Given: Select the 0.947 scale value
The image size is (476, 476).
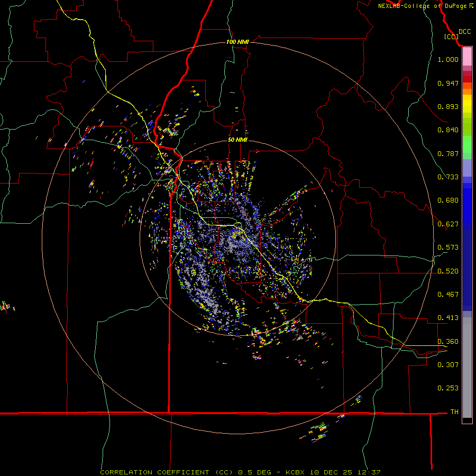Looking at the screenshot, I should point(448,83).
